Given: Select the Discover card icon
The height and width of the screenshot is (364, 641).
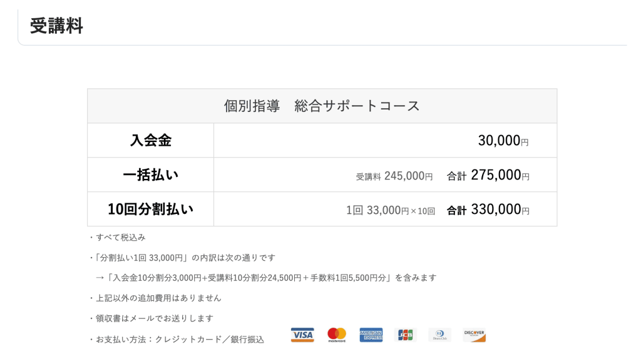Looking at the screenshot, I should [x=474, y=335].
